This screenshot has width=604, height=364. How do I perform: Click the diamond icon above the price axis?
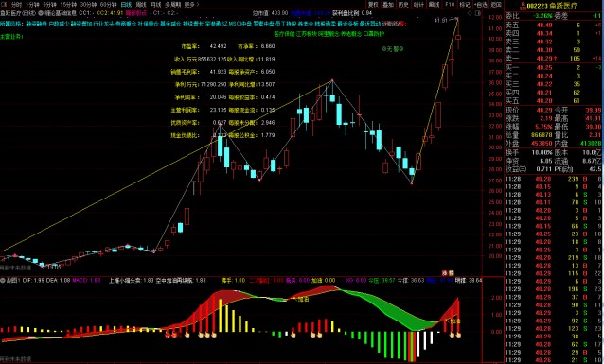[x=470, y=13]
